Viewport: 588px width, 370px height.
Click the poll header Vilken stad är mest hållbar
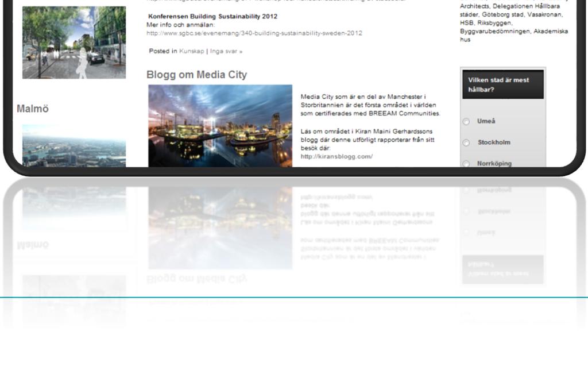[x=503, y=84]
